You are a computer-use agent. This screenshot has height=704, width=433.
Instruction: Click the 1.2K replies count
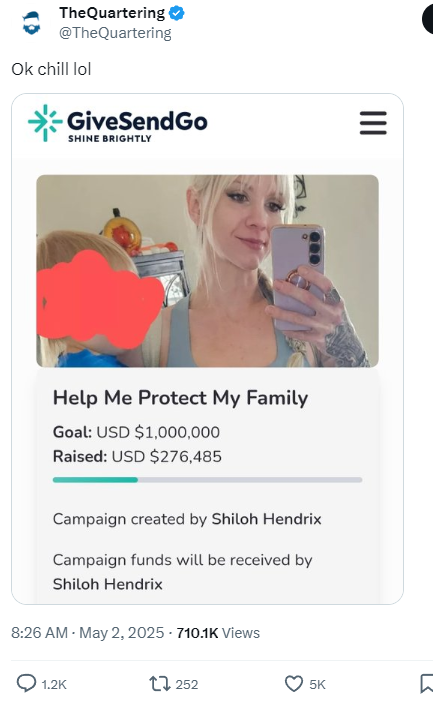(54, 684)
